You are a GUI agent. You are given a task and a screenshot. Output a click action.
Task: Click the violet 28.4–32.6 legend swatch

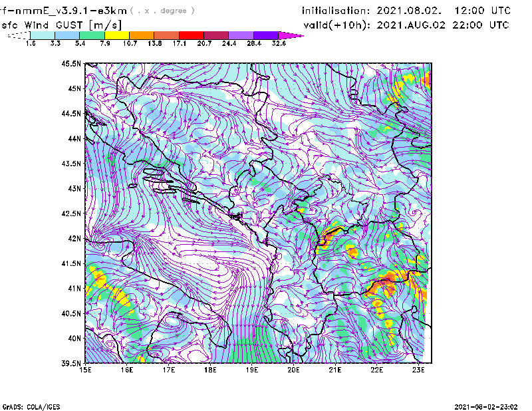tap(266, 35)
